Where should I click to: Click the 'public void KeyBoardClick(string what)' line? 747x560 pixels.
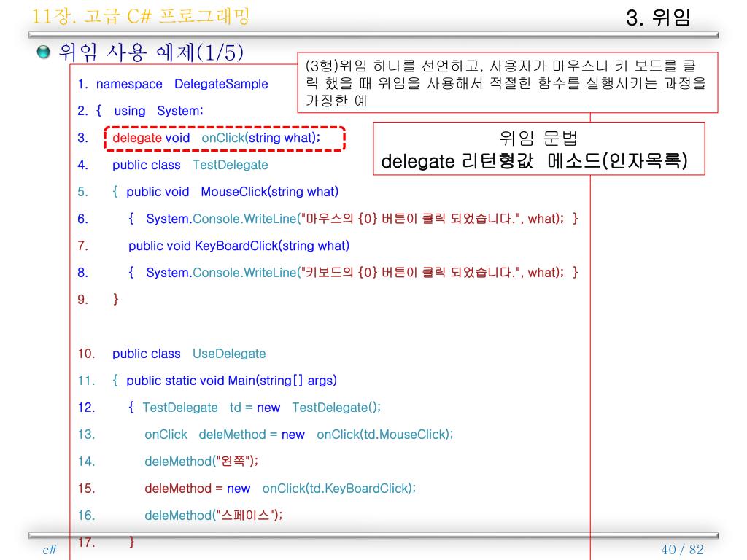pyautogui.click(x=239, y=246)
